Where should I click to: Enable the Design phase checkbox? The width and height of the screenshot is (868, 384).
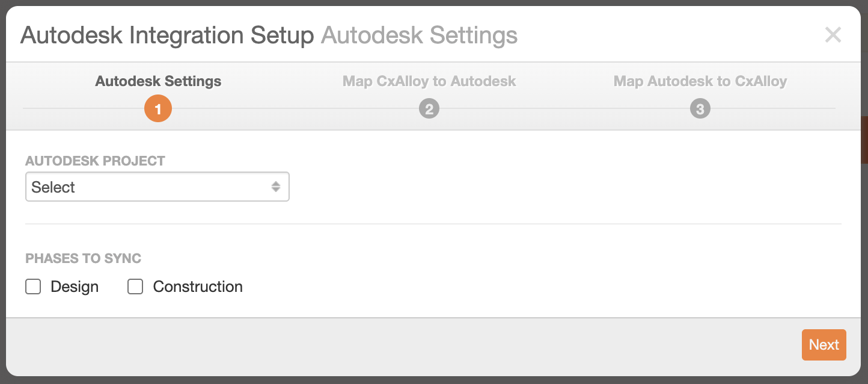click(33, 287)
